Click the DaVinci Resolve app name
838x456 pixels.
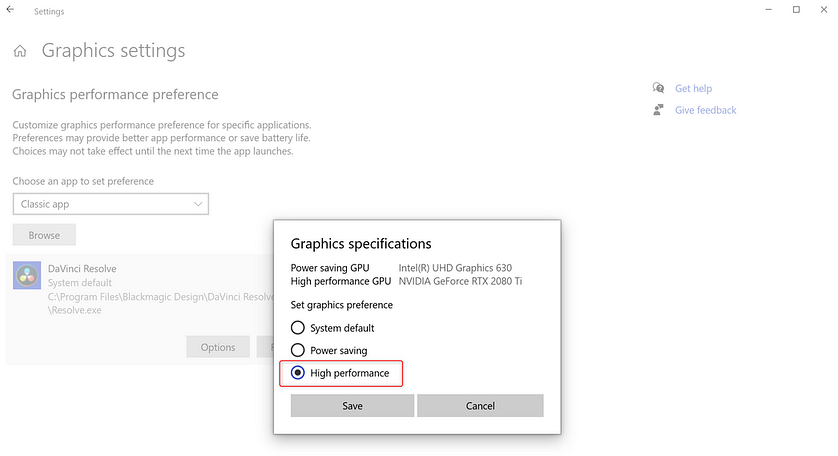[x=82, y=268]
